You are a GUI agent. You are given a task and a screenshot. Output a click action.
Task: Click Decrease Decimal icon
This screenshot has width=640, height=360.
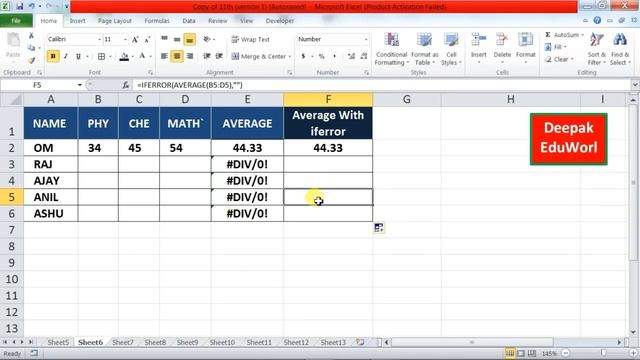(364, 56)
